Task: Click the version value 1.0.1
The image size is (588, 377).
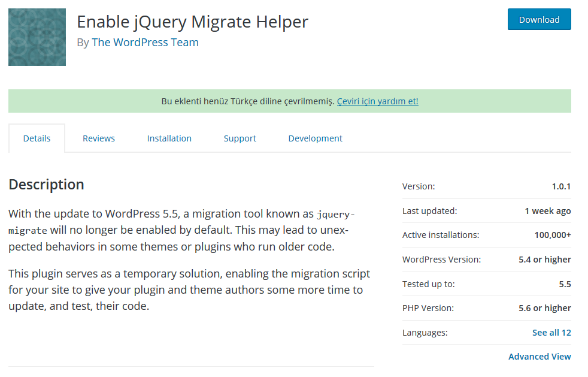Action: point(561,186)
